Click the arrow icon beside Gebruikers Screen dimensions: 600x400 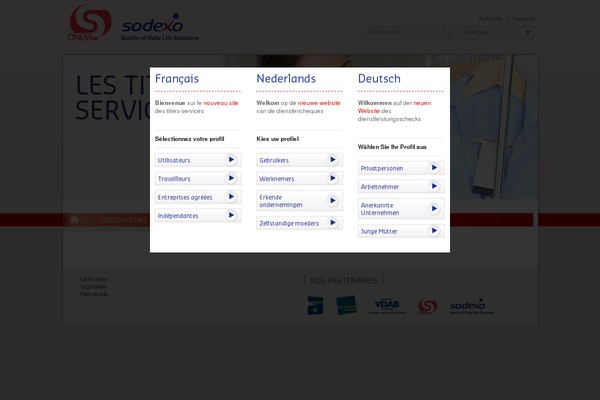click(x=333, y=160)
